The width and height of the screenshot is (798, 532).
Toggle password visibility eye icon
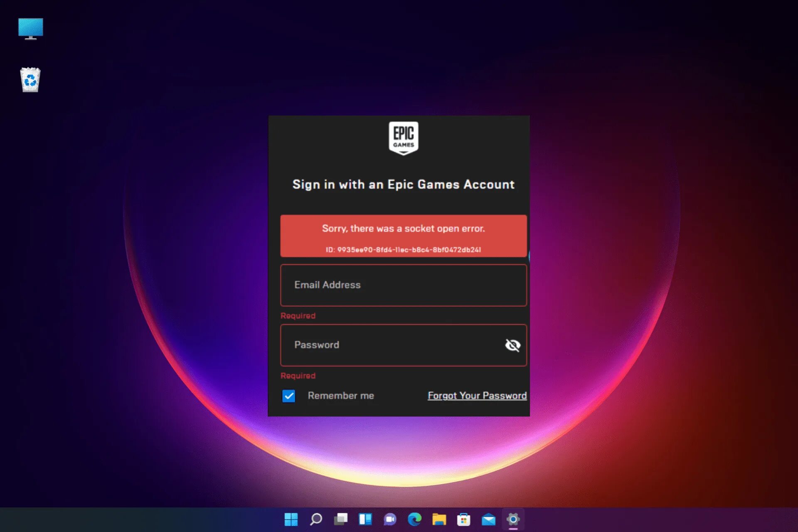pos(512,345)
